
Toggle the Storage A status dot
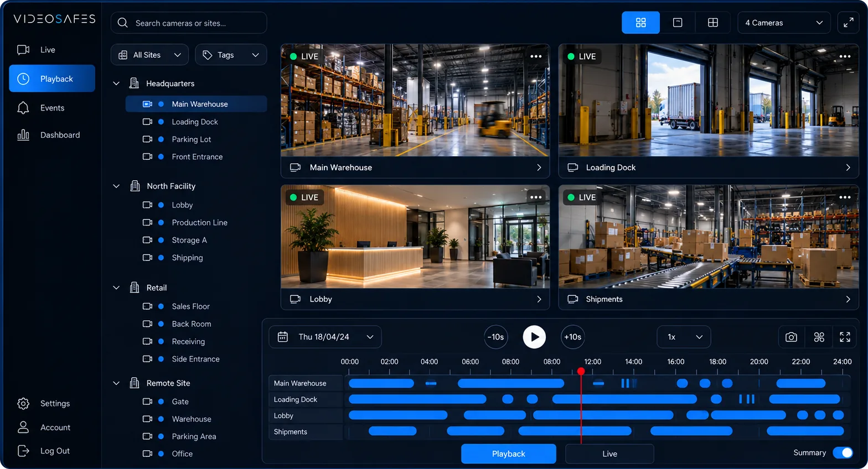click(x=161, y=240)
